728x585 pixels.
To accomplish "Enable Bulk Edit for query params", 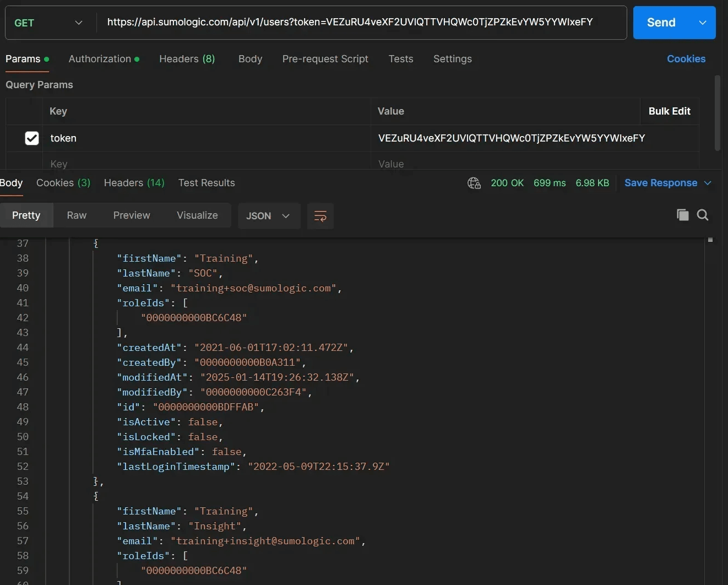I will pyautogui.click(x=669, y=111).
